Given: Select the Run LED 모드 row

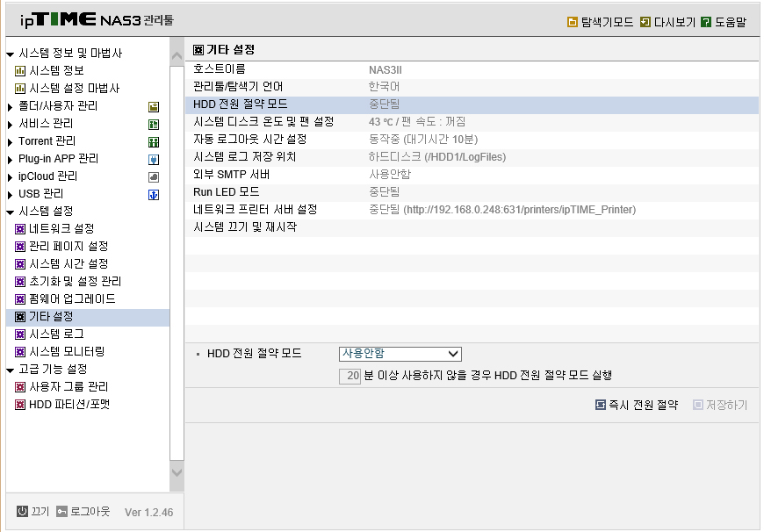Looking at the screenshot, I should click(x=472, y=192).
